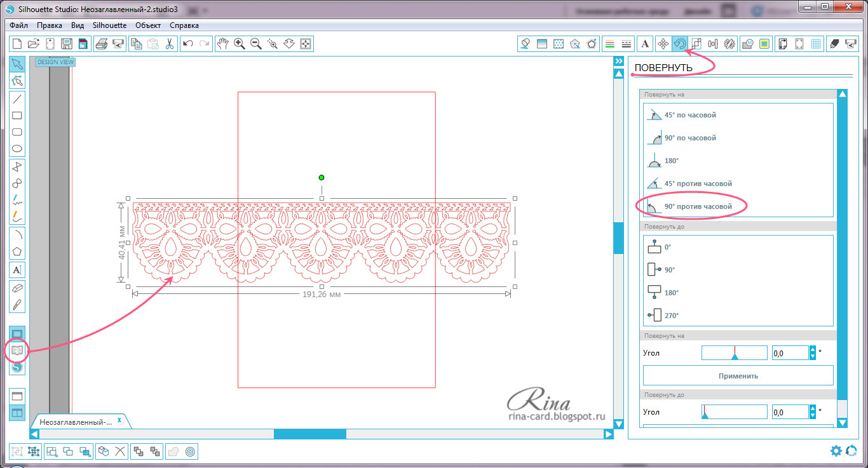Open the Page settings icon
The width and height of the screenshot is (868, 468).
(x=783, y=44)
